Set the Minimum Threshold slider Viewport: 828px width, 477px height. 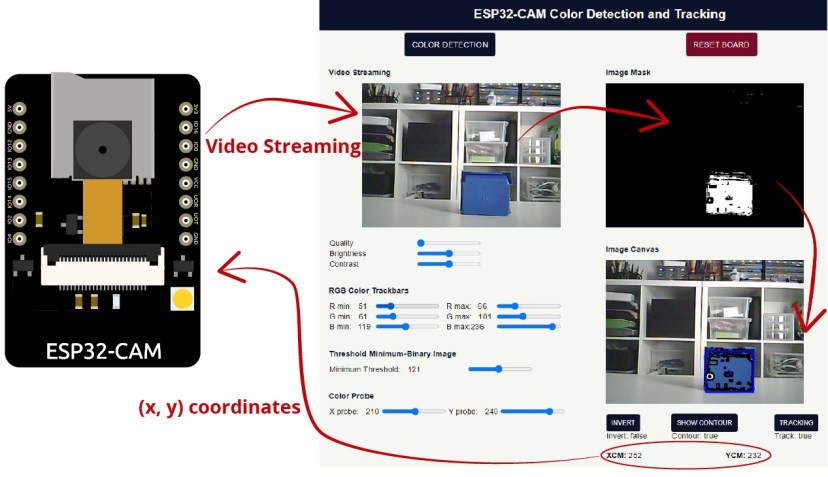point(499,369)
